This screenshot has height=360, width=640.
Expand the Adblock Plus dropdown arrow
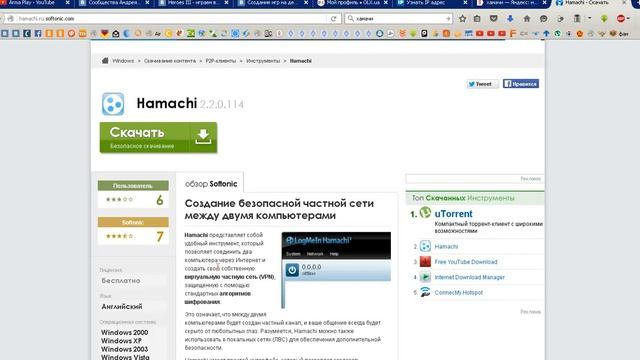(x=629, y=18)
